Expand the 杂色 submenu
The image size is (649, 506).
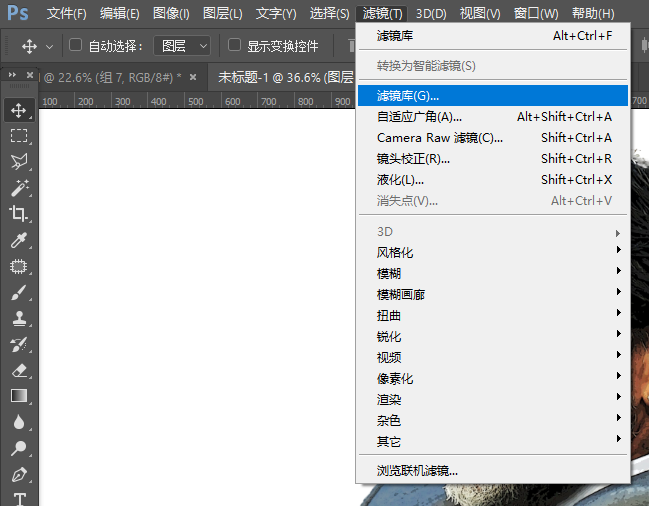[x=493, y=421]
